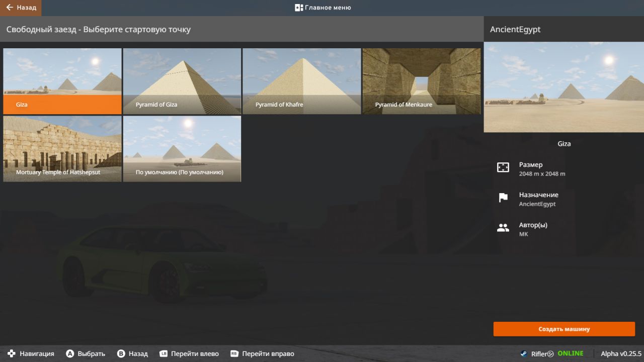This screenshot has width=644, height=362.
Task: Choose Mortuary Temple of Hatshepsut spawn point
Action: coord(62,149)
